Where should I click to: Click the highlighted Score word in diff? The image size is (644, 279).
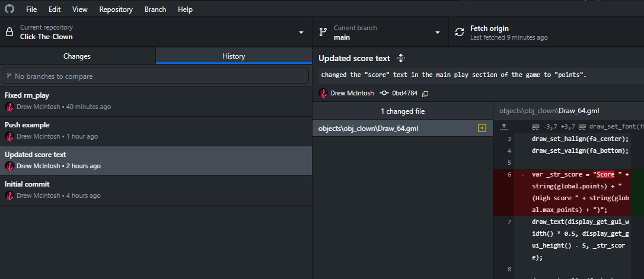pyautogui.click(x=605, y=174)
